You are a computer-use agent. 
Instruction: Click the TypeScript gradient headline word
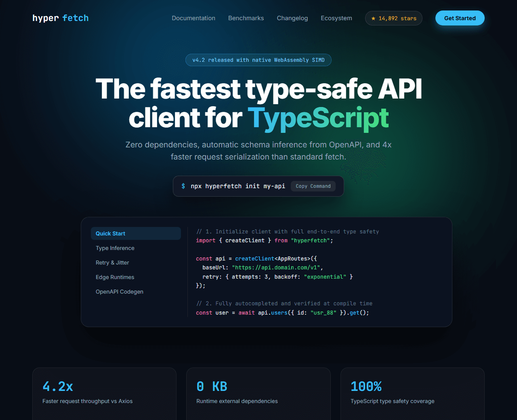click(318, 118)
